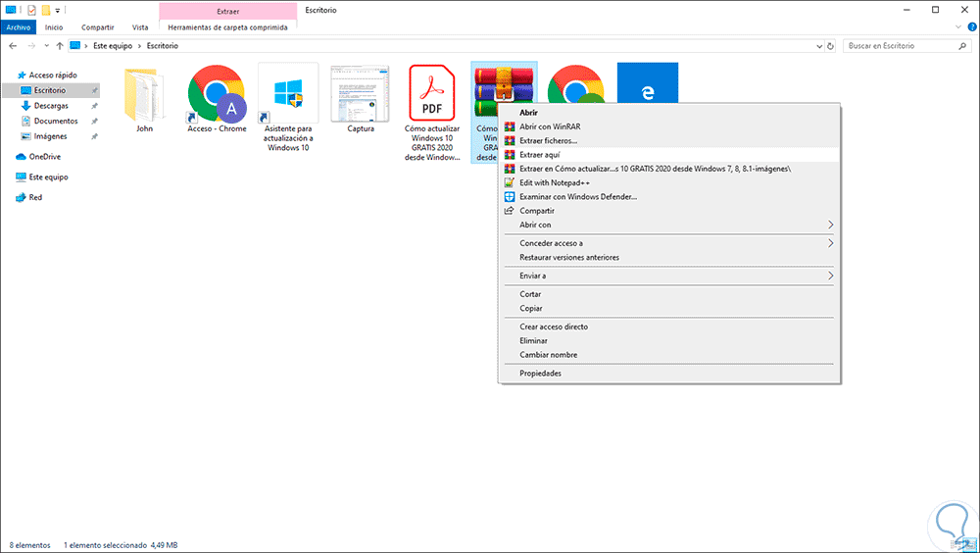The image size is (980, 553).
Task: Switch to the Compartir ribbon tab
Action: point(97,27)
